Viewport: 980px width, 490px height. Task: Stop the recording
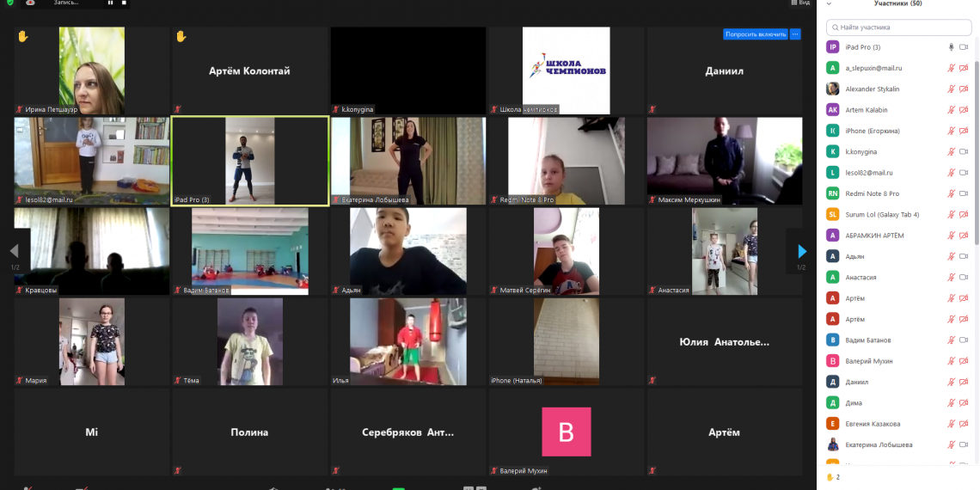124,3
